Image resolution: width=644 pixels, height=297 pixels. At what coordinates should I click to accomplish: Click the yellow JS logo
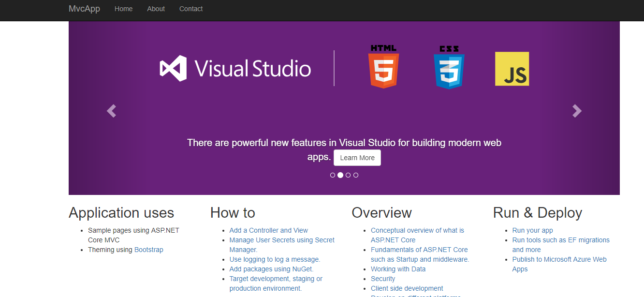click(512, 69)
